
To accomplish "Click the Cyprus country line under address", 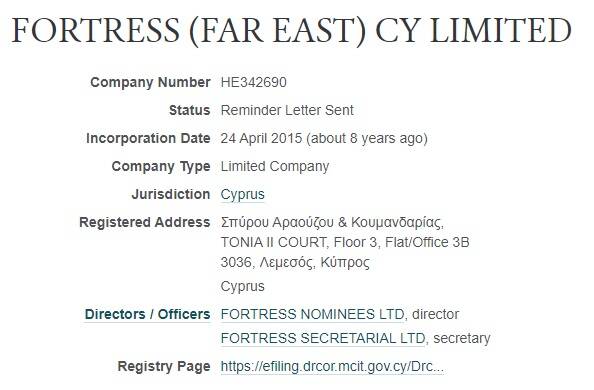I will coord(242,286).
